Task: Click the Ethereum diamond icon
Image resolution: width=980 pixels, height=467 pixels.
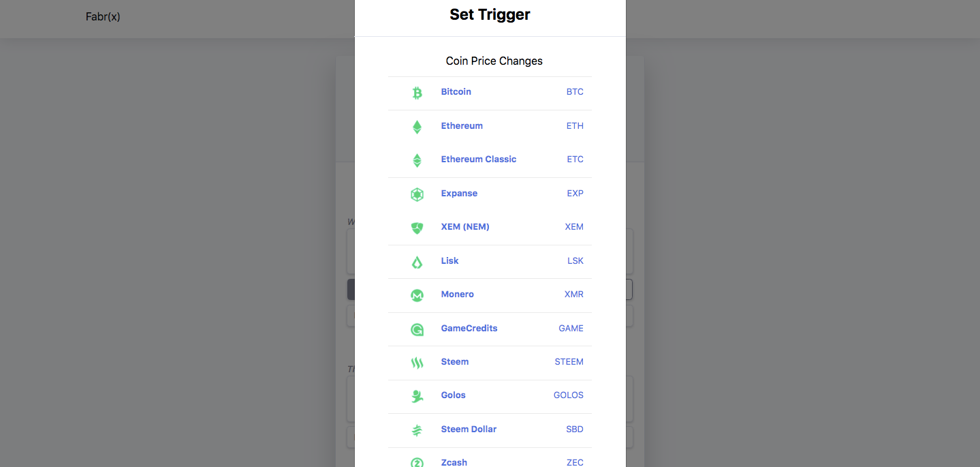Action: point(417,126)
